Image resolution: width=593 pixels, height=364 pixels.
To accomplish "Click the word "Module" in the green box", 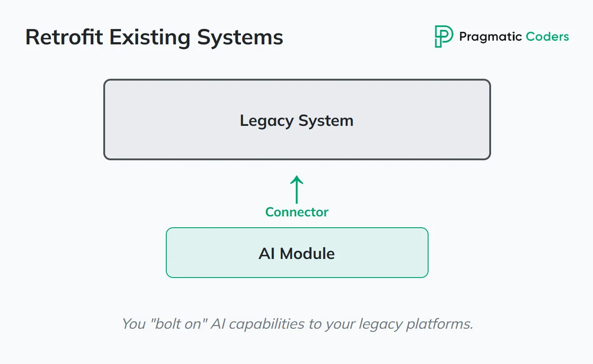I will pyautogui.click(x=307, y=253).
